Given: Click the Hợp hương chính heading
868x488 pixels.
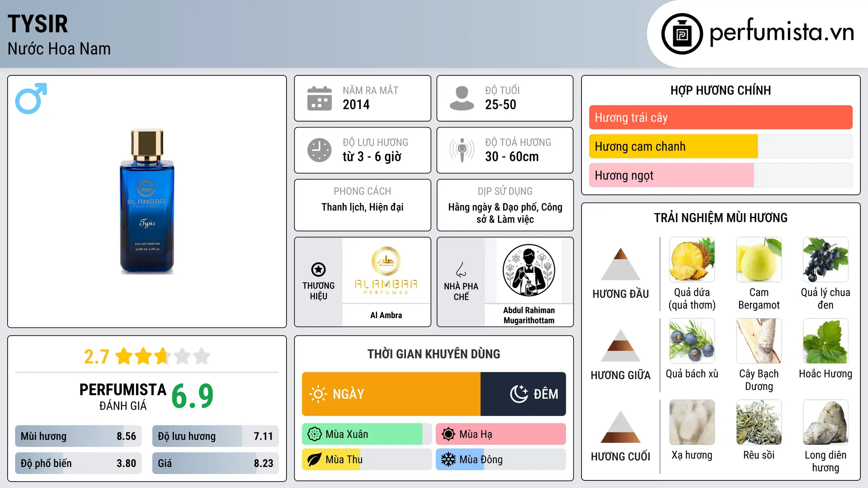Looking at the screenshot, I should point(721,90).
